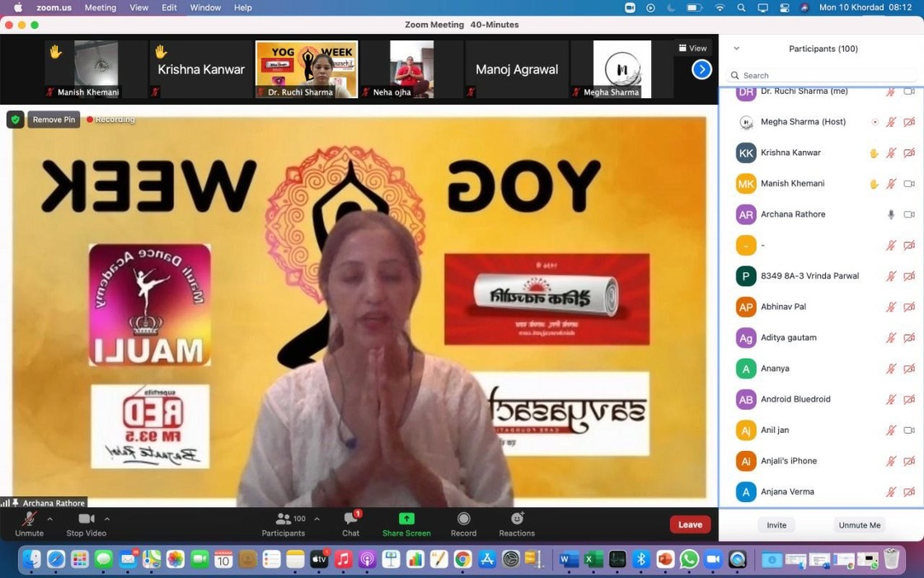Open the zoom.us application menu
Screen dimensions: 924x578
tap(54, 7)
